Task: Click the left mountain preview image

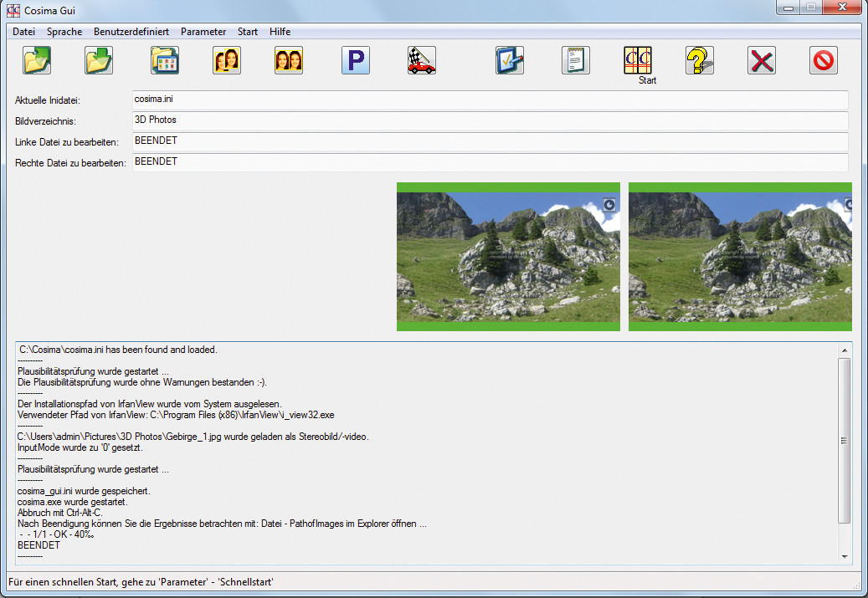Action: click(508, 257)
